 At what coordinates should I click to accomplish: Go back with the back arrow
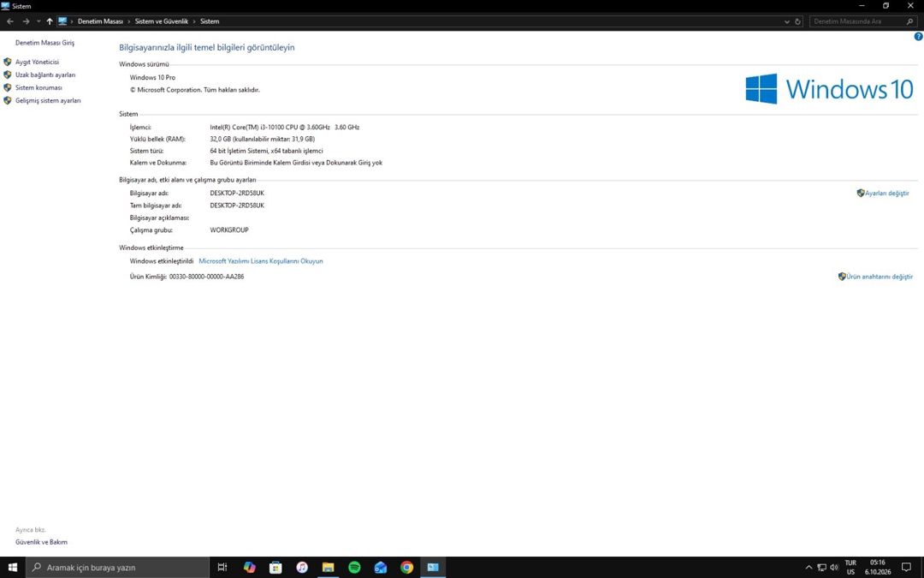point(10,21)
